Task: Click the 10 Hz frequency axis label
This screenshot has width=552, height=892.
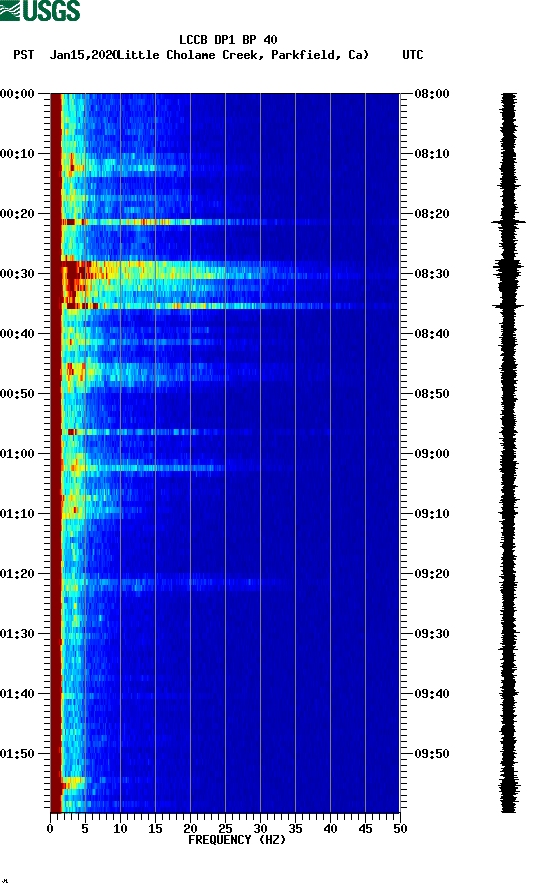Action: pyautogui.click(x=120, y=829)
